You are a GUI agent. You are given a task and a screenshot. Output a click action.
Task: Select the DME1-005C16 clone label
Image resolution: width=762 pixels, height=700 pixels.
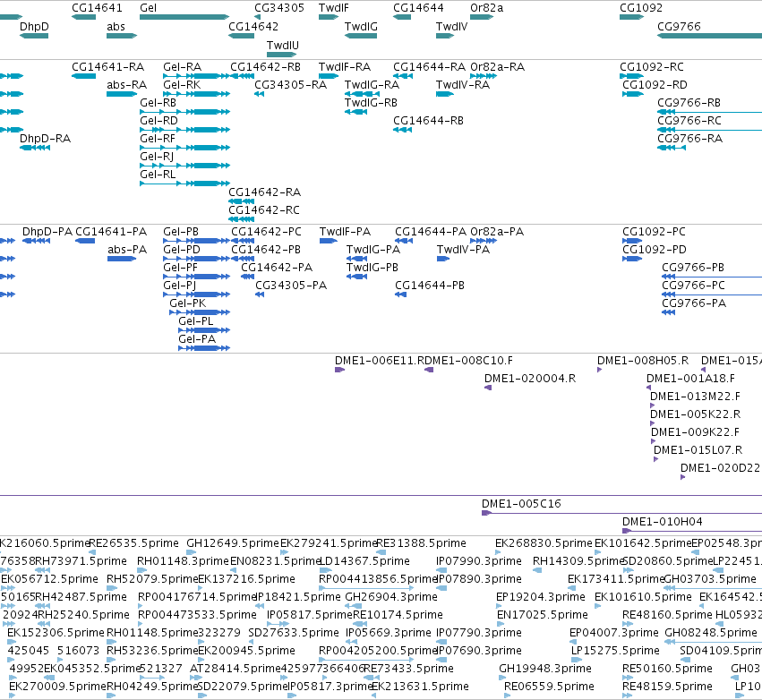[521, 503]
